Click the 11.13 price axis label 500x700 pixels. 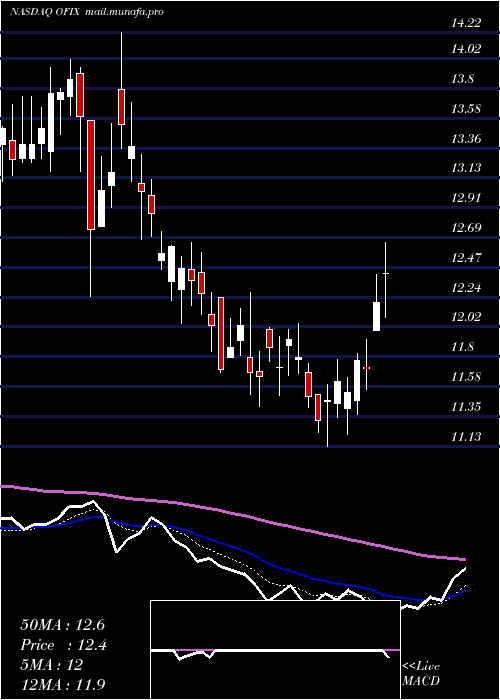(466, 437)
